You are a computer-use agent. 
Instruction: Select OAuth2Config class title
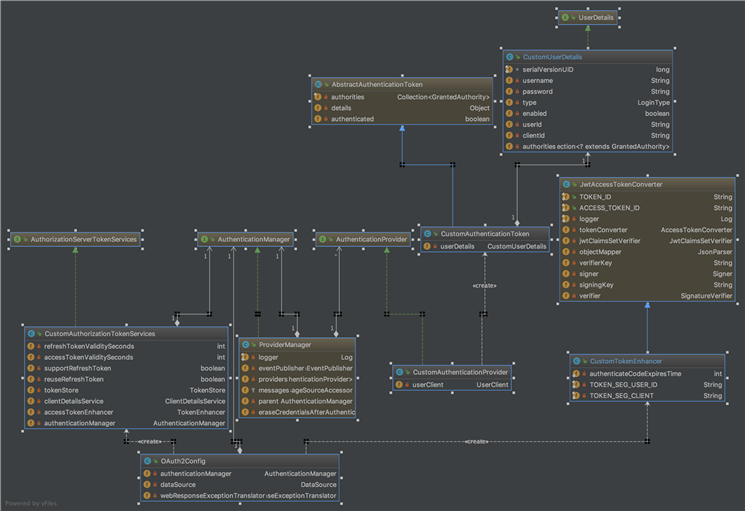(183, 461)
